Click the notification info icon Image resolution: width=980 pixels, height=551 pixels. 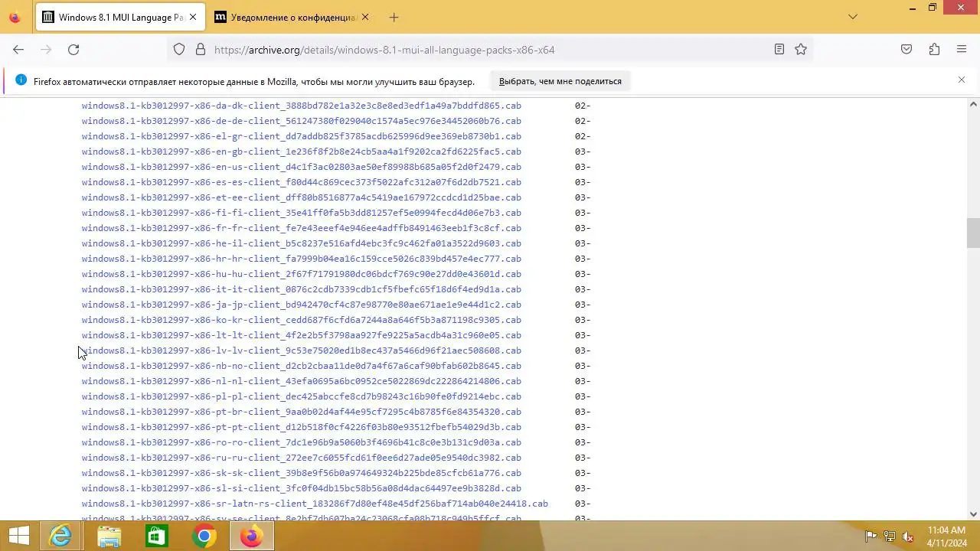click(21, 80)
